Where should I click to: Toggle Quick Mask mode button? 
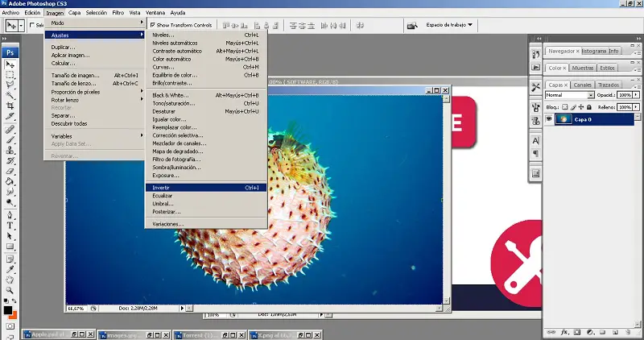tap(10, 326)
